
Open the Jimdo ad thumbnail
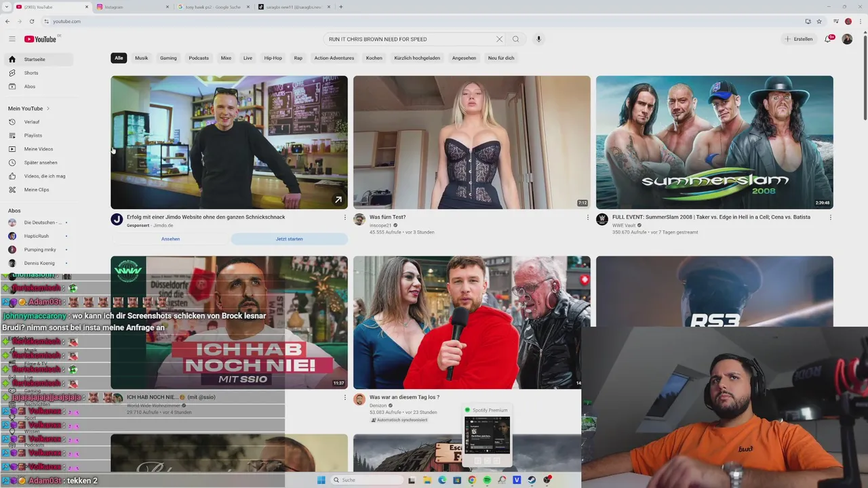click(229, 142)
